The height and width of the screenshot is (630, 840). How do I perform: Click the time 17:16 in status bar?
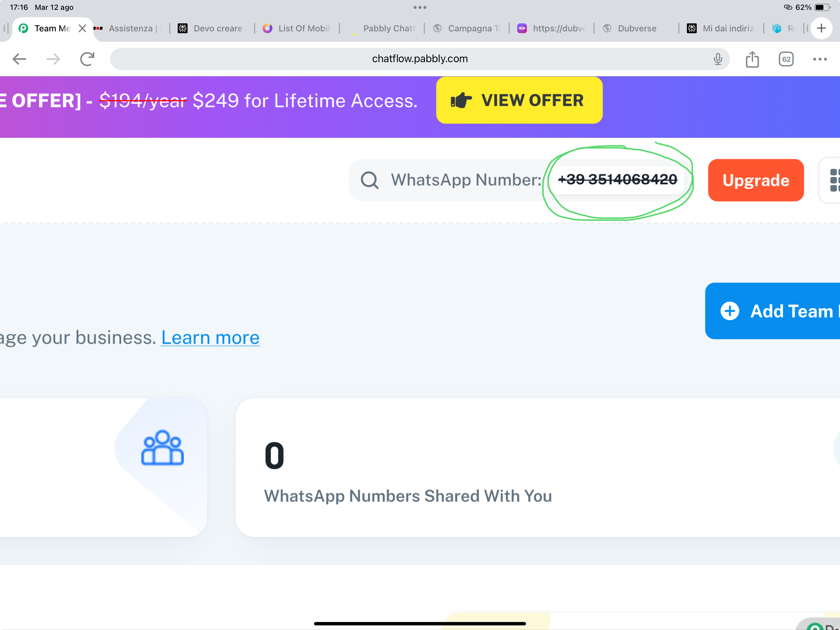point(19,7)
